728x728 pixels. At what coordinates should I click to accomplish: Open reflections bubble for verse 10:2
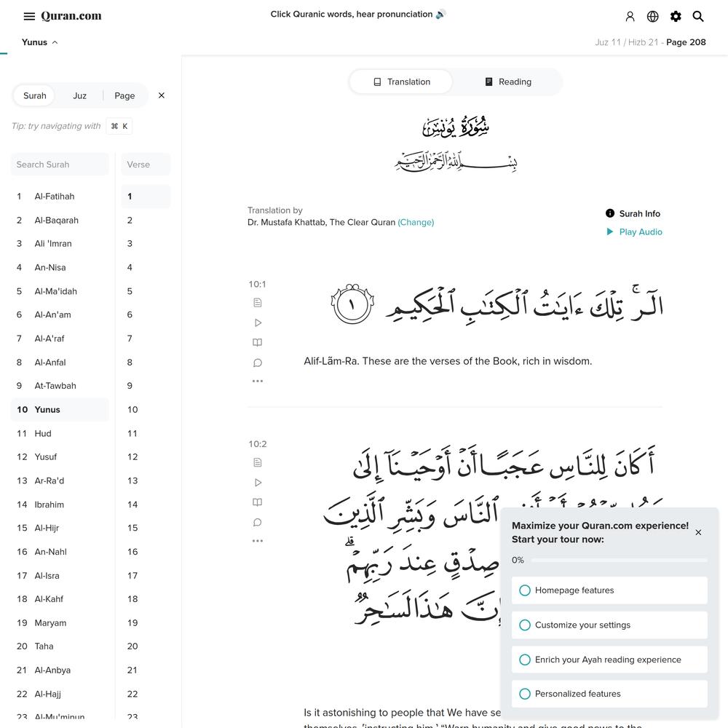pyautogui.click(x=257, y=522)
